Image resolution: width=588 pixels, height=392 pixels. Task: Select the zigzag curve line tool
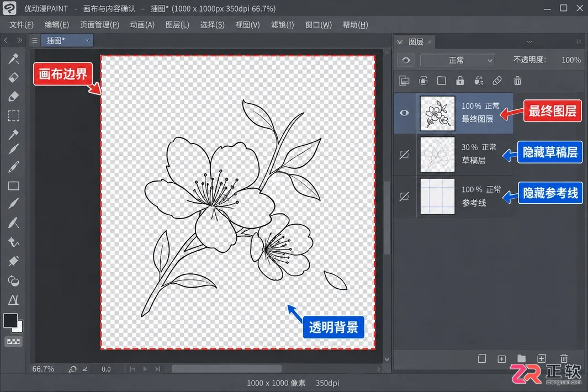pos(13,242)
